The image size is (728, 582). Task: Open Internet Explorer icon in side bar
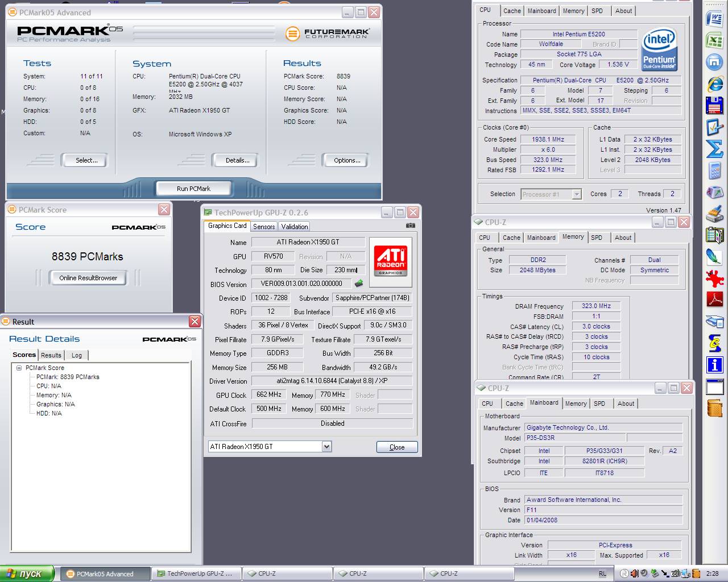[x=714, y=84]
